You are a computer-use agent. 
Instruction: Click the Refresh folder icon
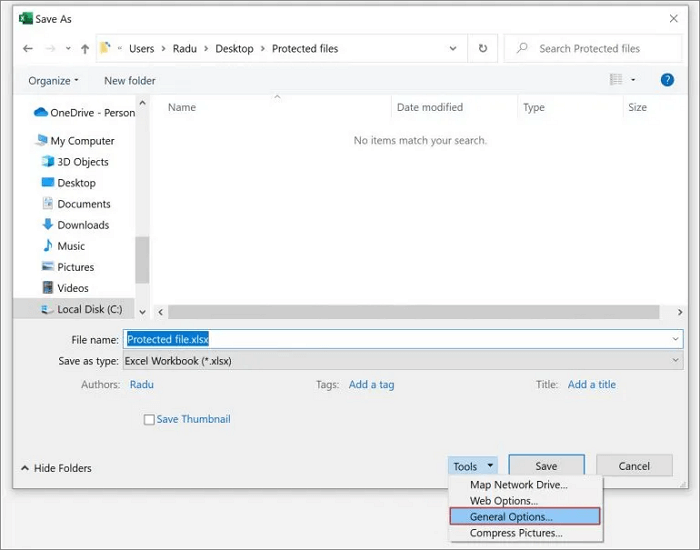pos(483,48)
